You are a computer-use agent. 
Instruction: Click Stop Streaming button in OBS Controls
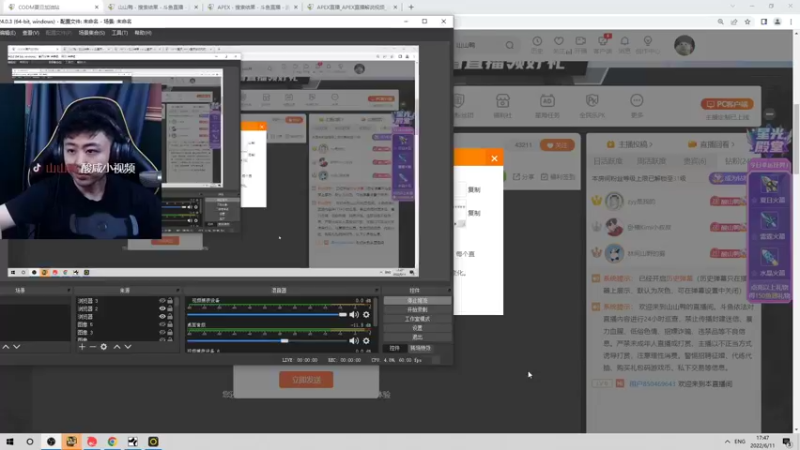(x=417, y=301)
